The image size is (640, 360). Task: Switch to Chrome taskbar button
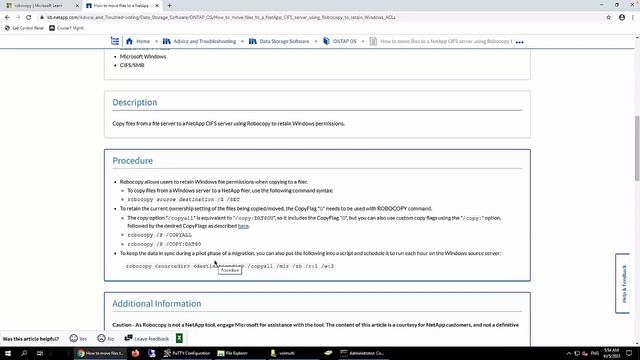coord(101,353)
